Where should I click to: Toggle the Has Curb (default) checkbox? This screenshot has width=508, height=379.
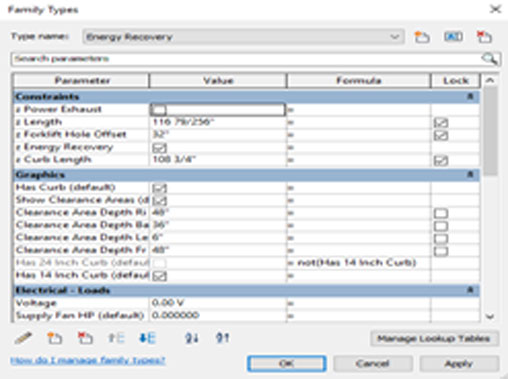tap(159, 188)
